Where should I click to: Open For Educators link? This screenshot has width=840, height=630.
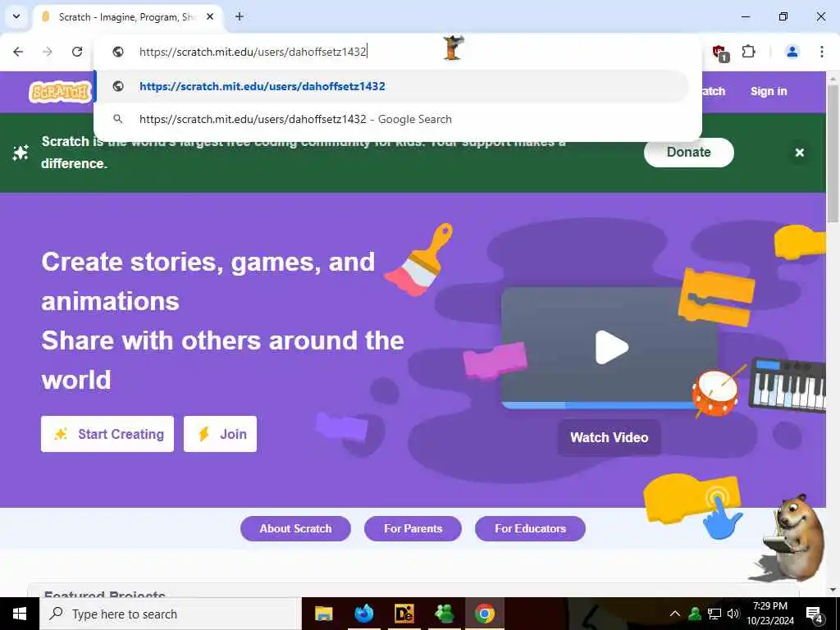point(530,529)
